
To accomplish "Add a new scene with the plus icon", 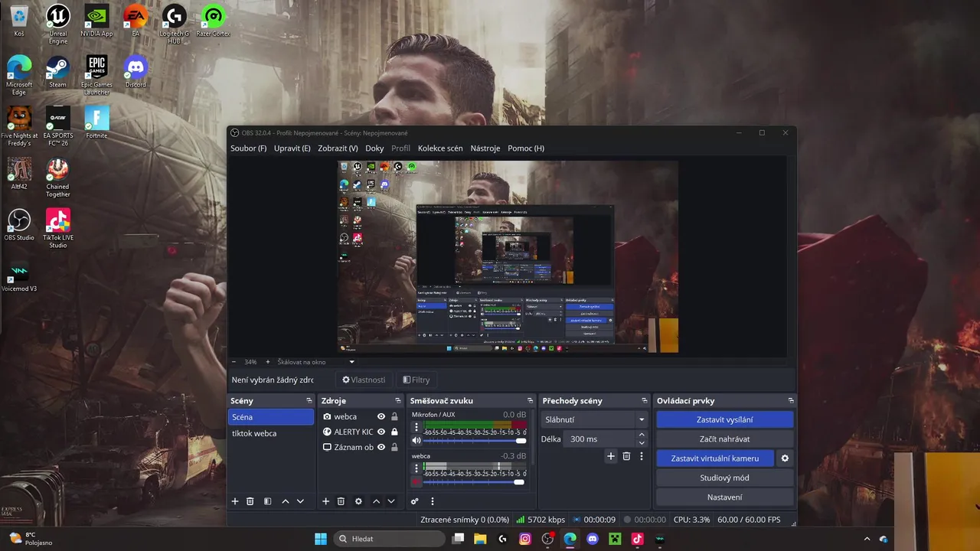I will [x=235, y=501].
